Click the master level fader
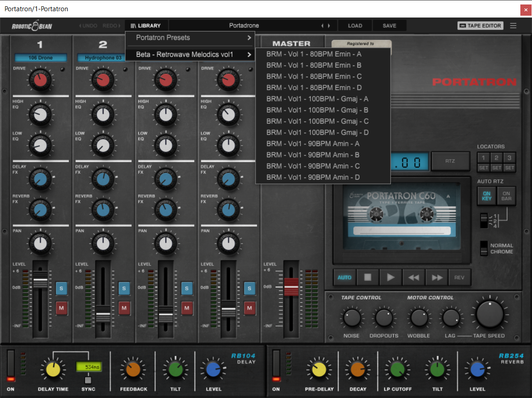Image resolution: width=532 pixels, height=398 pixels. coord(291,286)
